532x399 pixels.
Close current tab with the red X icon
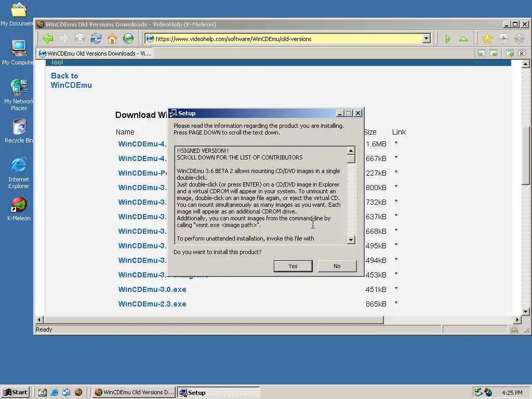(522, 53)
